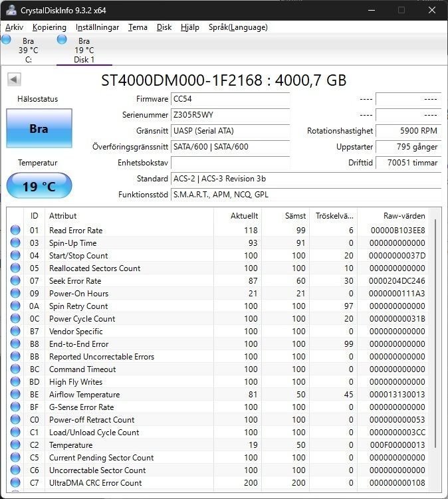Viewport: 448px width, 499px height.
Task: Open the Språk(Language) menu
Action: pyautogui.click(x=238, y=27)
